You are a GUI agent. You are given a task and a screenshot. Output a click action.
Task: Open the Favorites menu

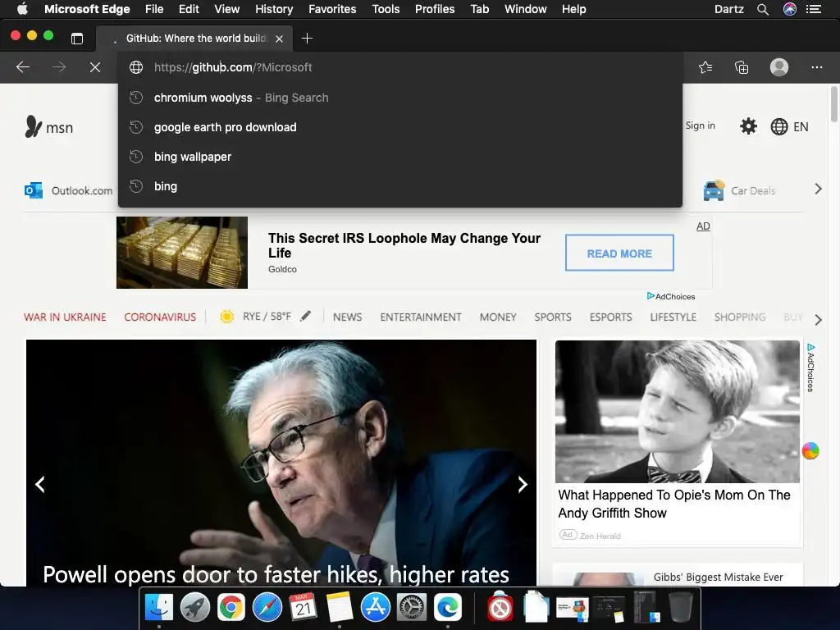(x=332, y=9)
